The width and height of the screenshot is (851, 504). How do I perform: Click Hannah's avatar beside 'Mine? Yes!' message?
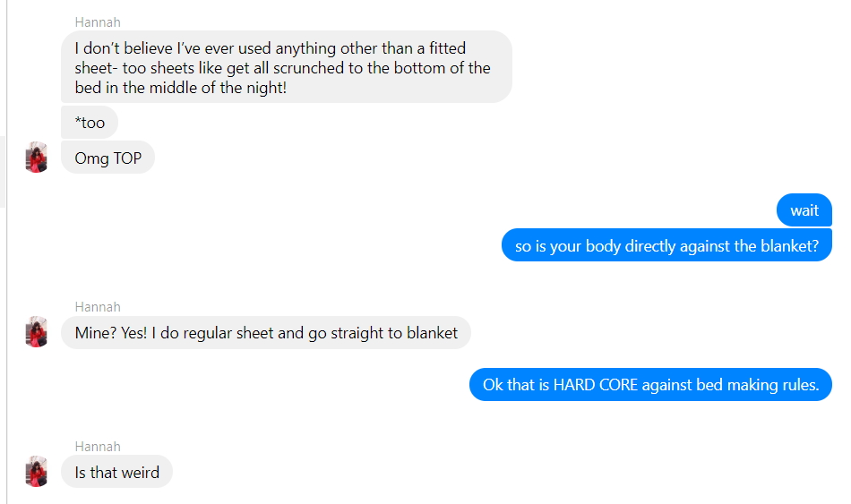(x=37, y=331)
